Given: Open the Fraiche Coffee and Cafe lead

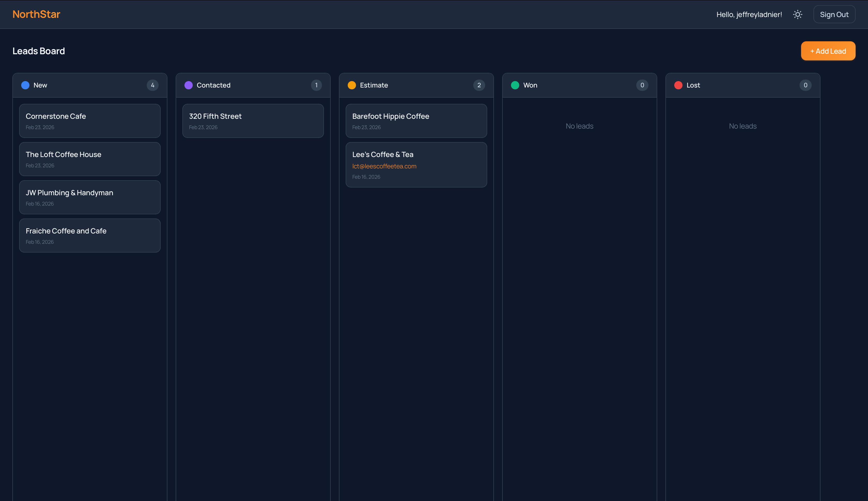Looking at the screenshot, I should [x=90, y=235].
